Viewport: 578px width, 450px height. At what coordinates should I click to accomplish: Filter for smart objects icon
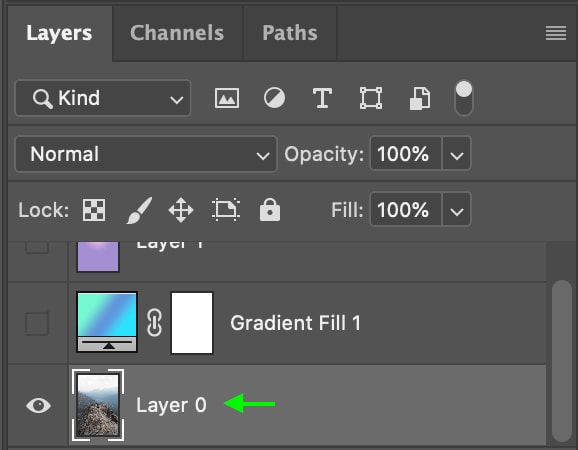pos(420,98)
